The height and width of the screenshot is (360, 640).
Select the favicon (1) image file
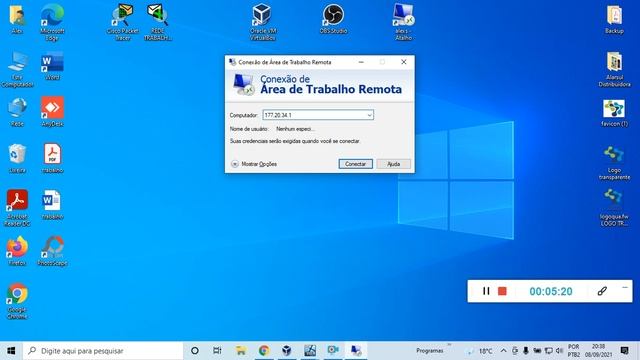point(614,113)
